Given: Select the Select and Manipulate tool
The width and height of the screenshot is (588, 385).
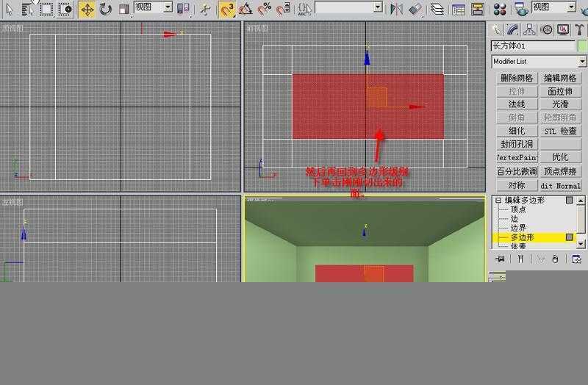Looking at the screenshot, I should click(205, 9).
